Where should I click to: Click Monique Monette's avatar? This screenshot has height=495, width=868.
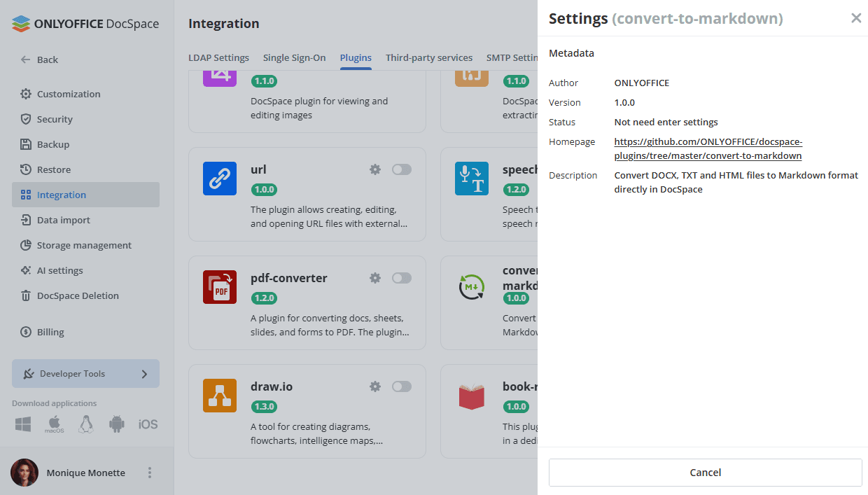(x=24, y=473)
